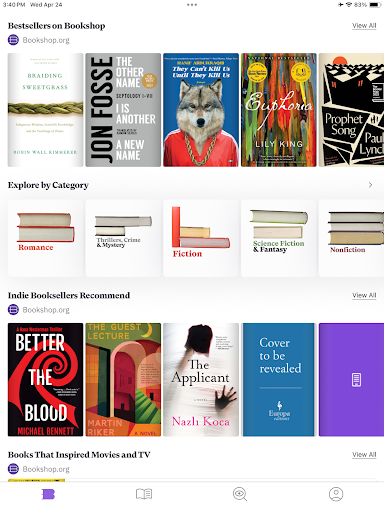Choose Science Fiction & Fantasy category
The width and height of the screenshot is (384, 512).
click(x=279, y=238)
